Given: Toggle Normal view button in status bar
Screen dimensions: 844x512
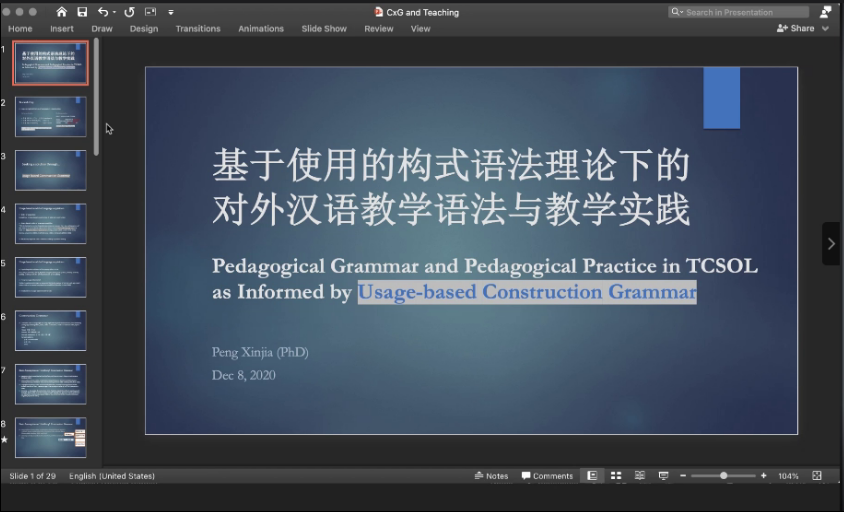Looking at the screenshot, I should click(x=592, y=476).
